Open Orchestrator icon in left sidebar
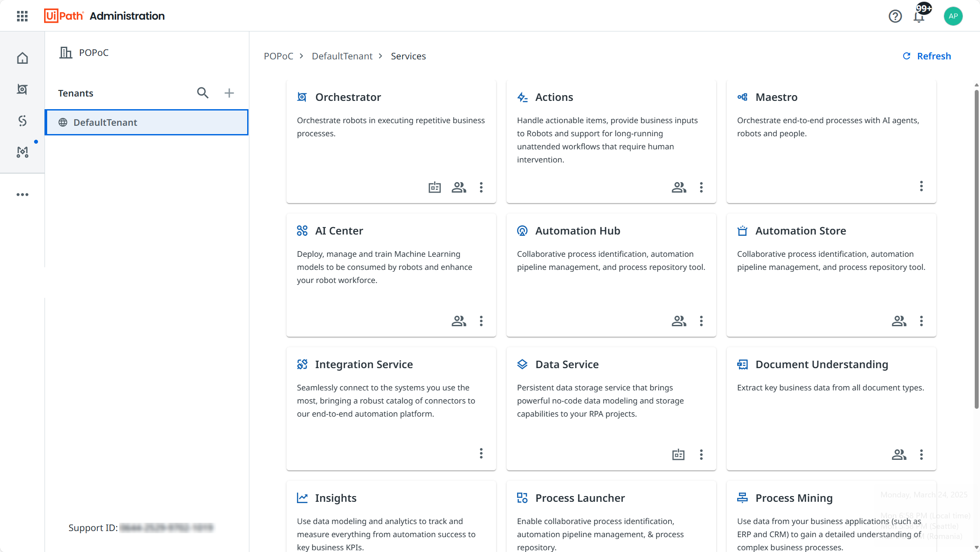Viewport: 980px width, 552px height. [x=22, y=90]
